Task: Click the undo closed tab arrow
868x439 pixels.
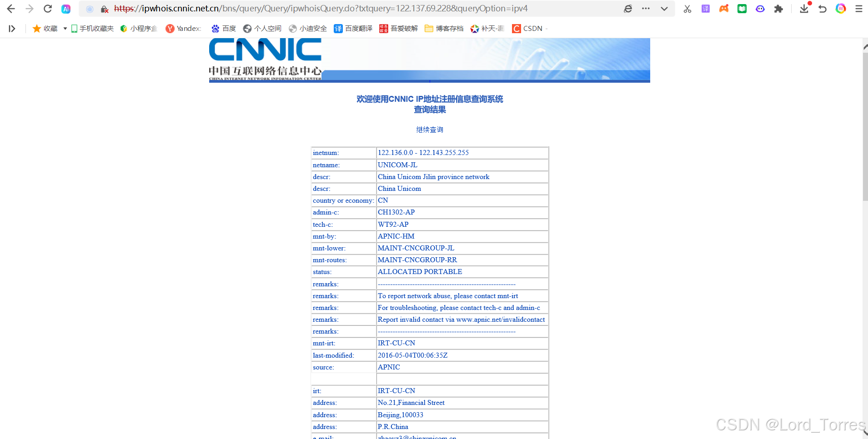Action: pyautogui.click(x=823, y=9)
